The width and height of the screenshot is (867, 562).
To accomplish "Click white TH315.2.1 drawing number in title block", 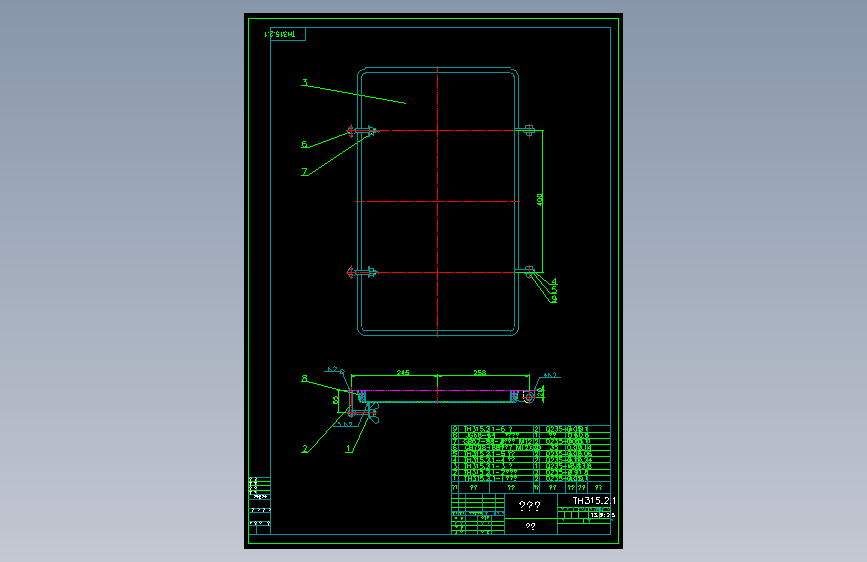I will click(594, 501).
